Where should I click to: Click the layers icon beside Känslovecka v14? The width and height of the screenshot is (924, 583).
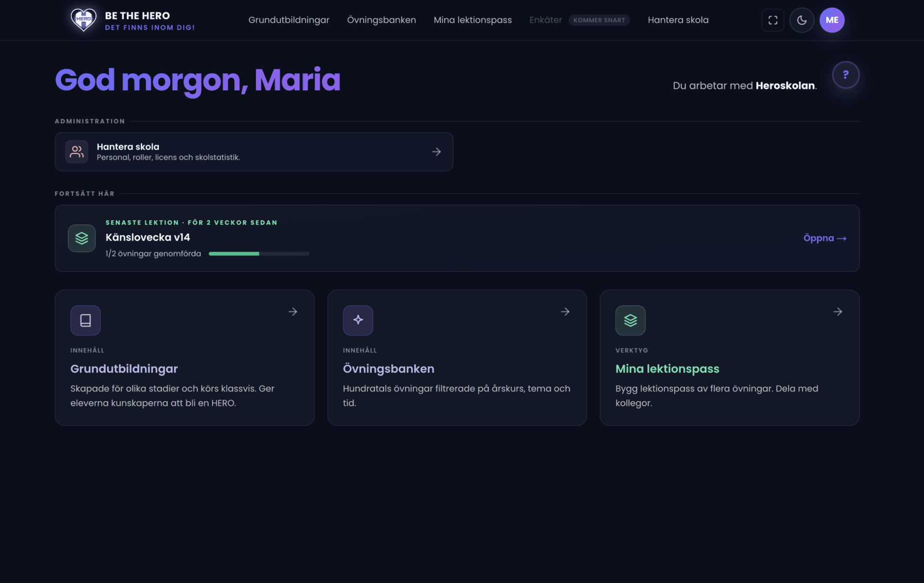(82, 238)
